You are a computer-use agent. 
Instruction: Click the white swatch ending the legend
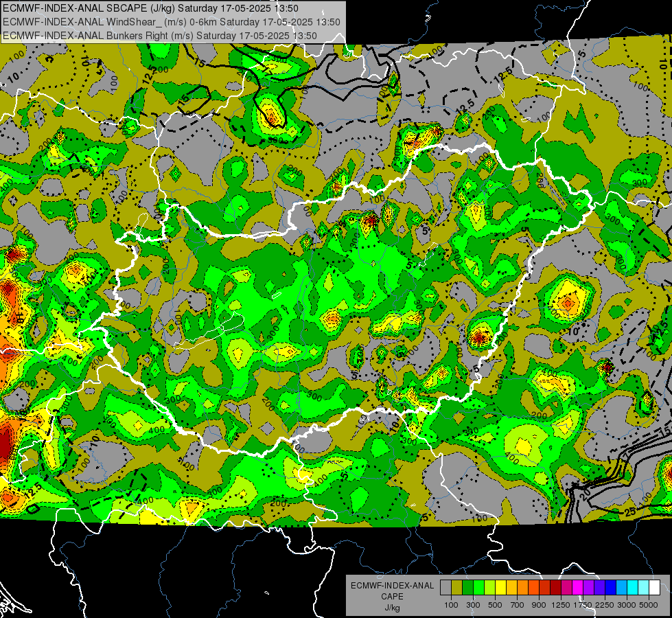pos(654,588)
